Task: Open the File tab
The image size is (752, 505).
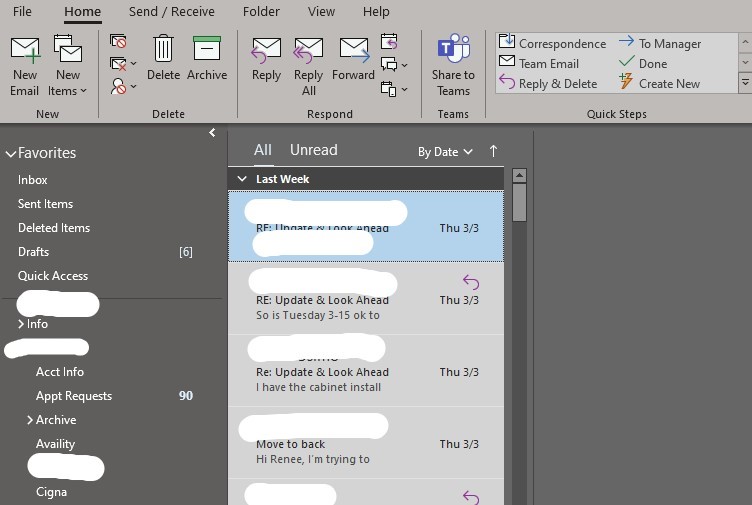Action: pos(22,12)
